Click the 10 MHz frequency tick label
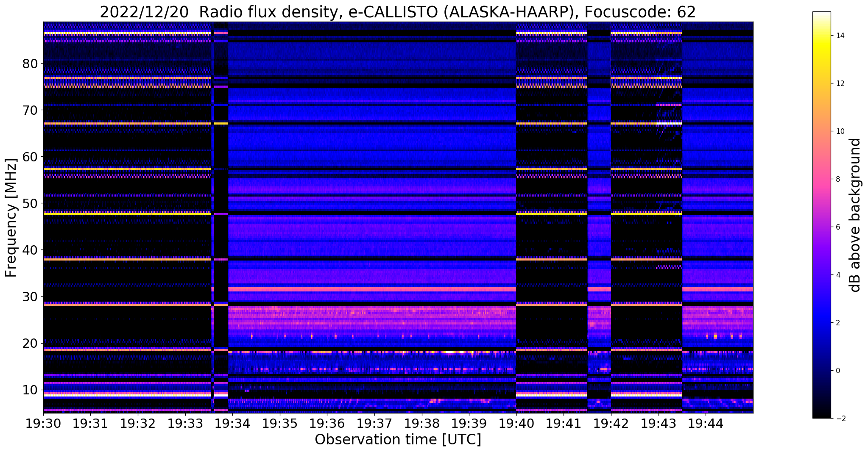 (30, 390)
